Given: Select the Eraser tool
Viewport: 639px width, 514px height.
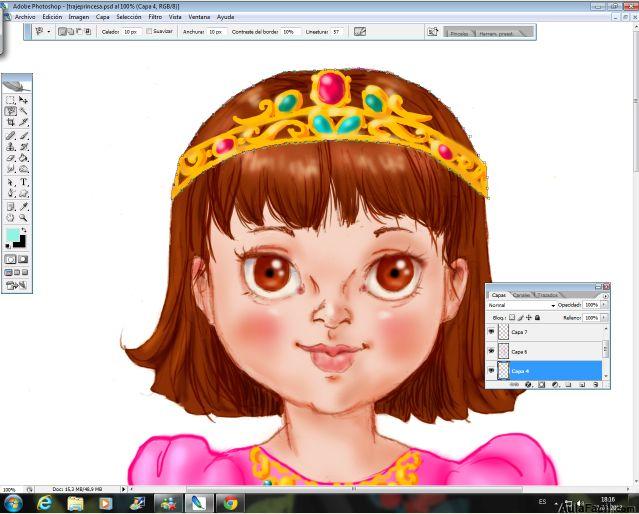Looking at the screenshot, I should tap(10, 158).
